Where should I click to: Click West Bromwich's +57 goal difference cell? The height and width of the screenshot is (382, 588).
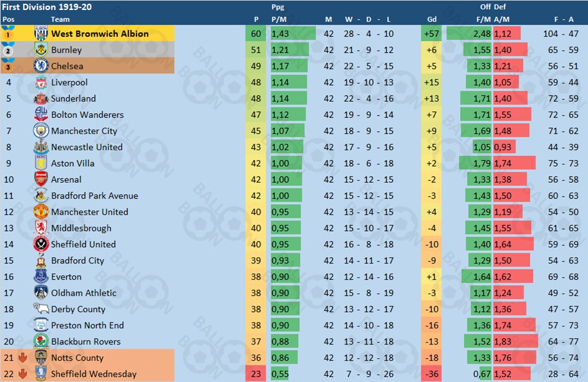tap(431, 34)
